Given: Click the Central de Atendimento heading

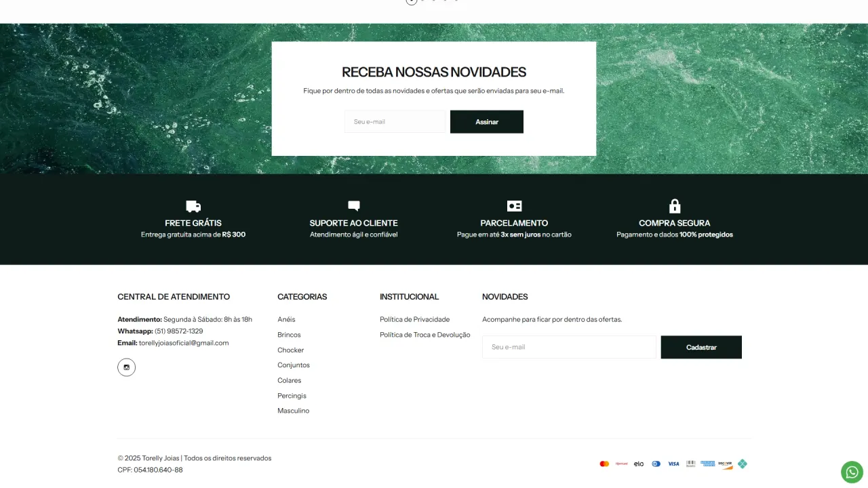Looking at the screenshot, I should 174,297.
